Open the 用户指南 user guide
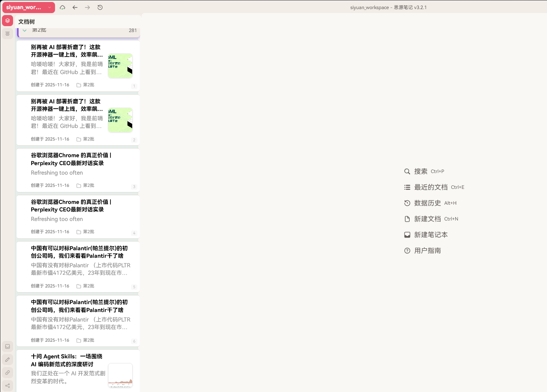This screenshot has height=392, width=547. tap(422, 251)
